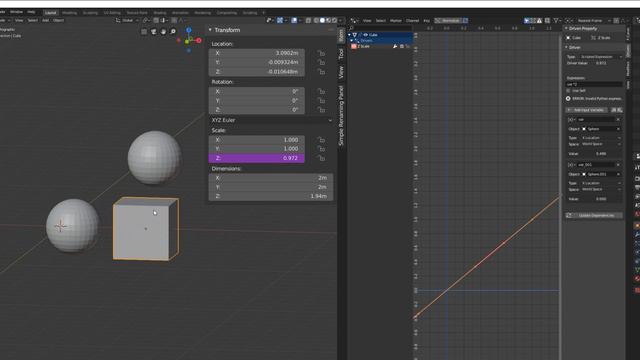
Task: Click Add Input Variable button
Action: (x=587, y=110)
